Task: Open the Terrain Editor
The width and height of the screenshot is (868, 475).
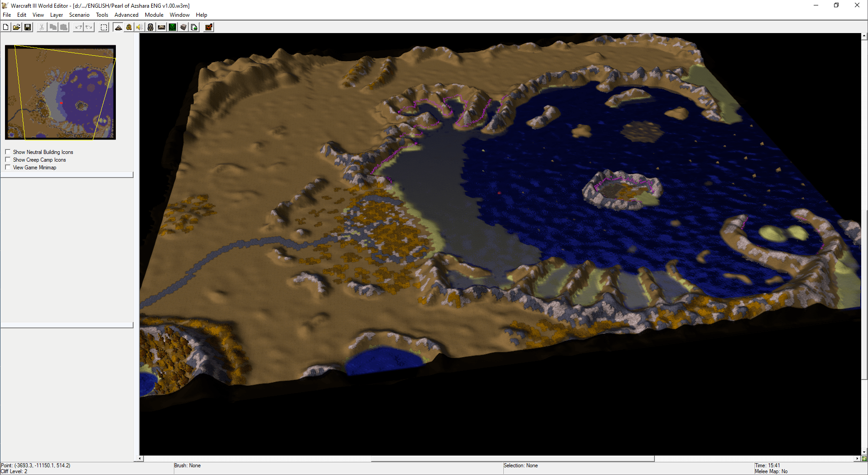Action: (x=118, y=27)
